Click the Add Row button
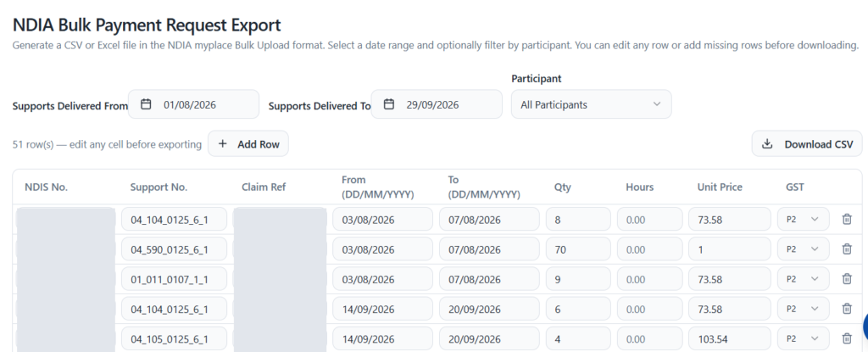Image resolution: width=868 pixels, height=352 pixels. [x=248, y=144]
